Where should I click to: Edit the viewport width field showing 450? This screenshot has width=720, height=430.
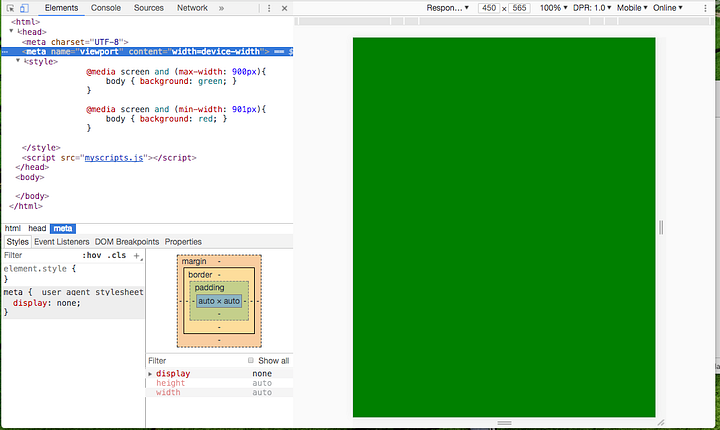click(x=489, y=8)
